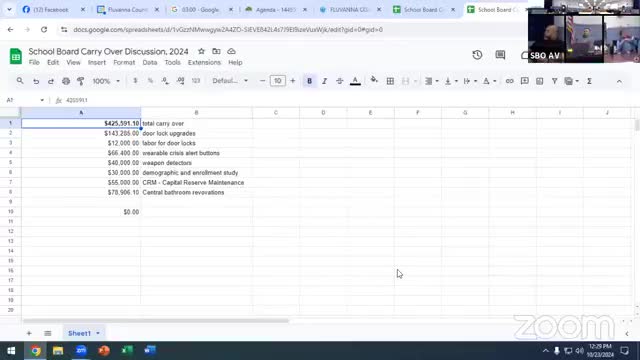
Task: Click the insert link icon
Action: (x=509, y=81)
